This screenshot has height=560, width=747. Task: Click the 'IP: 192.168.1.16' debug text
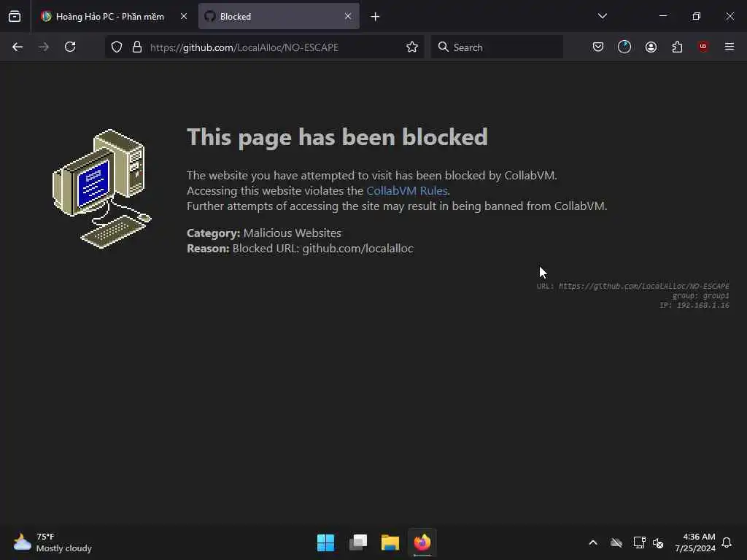[x=694, y=306]
